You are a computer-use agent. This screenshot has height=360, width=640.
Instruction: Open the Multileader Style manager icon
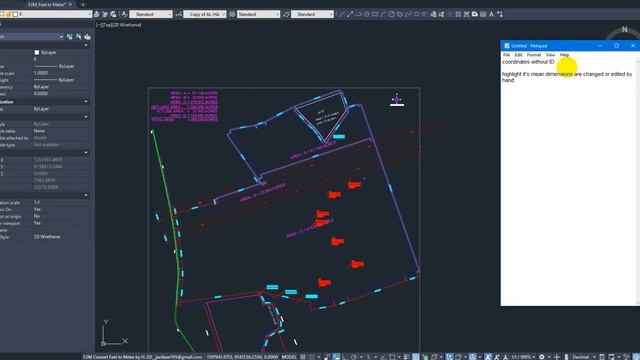tap(286, 14)
